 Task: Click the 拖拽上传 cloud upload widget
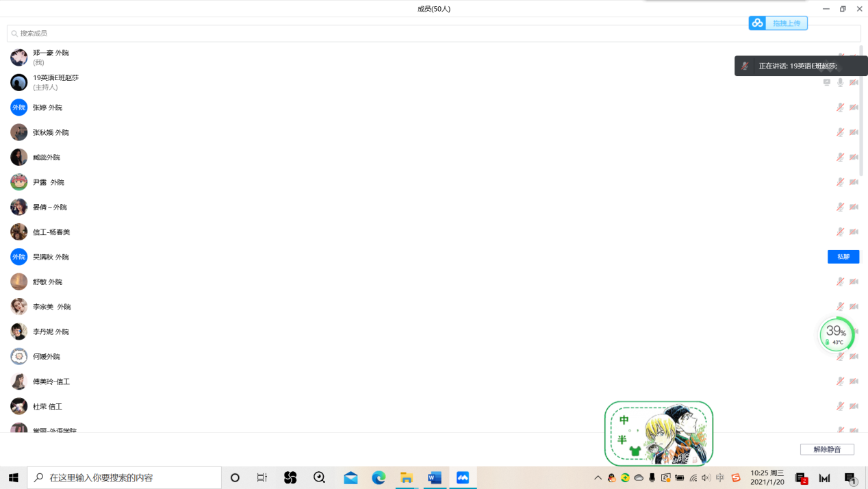(778, 23)
